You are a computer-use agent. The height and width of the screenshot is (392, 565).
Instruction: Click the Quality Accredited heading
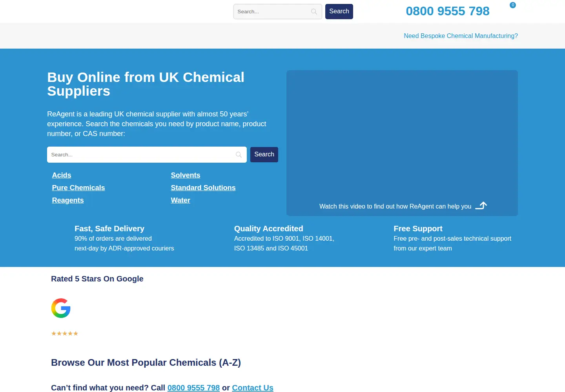point(269,229)
